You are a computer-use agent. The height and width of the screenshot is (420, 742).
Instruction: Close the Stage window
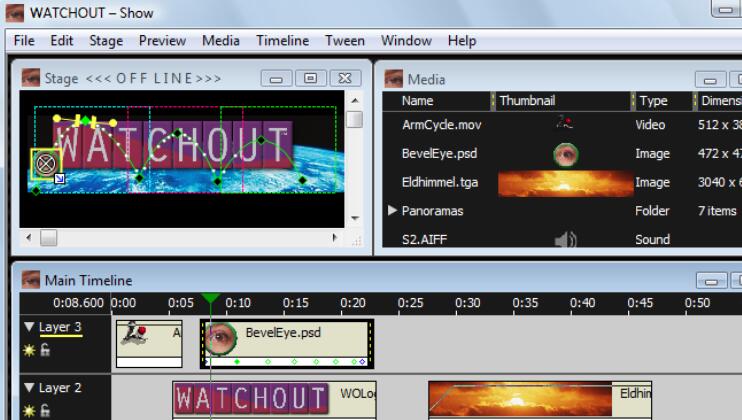345,79
